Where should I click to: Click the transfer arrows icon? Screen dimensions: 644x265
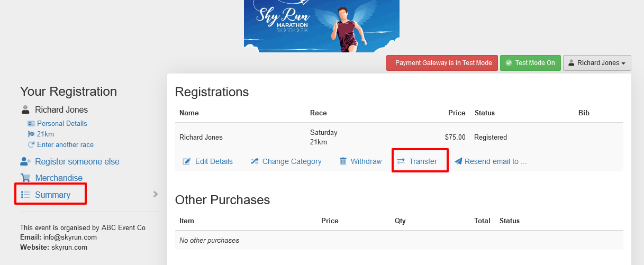tap(401, 161)
